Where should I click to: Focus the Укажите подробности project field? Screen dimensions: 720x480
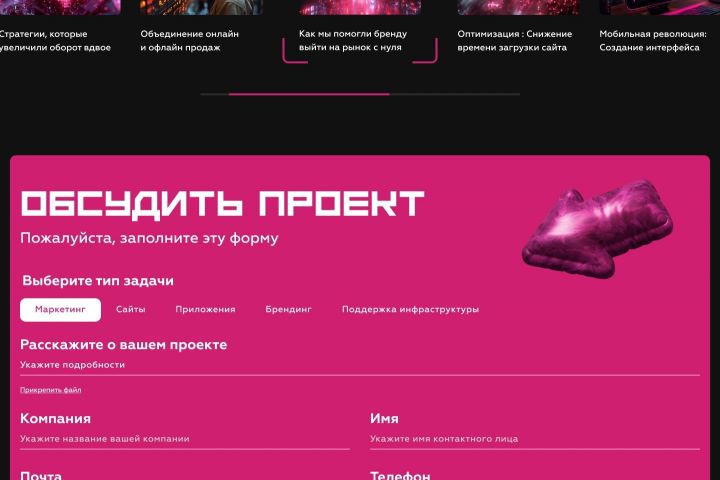pos(360,365)
